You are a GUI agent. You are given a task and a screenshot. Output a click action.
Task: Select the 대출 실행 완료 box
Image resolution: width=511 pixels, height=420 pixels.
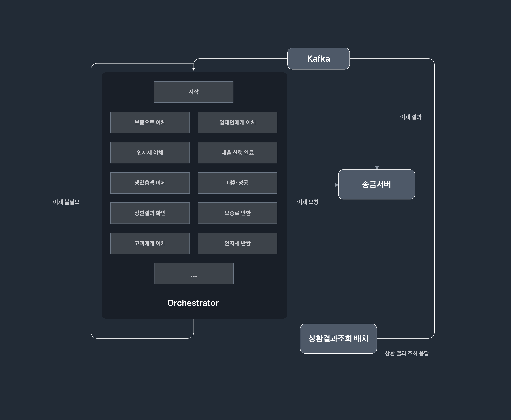point(238,153)
